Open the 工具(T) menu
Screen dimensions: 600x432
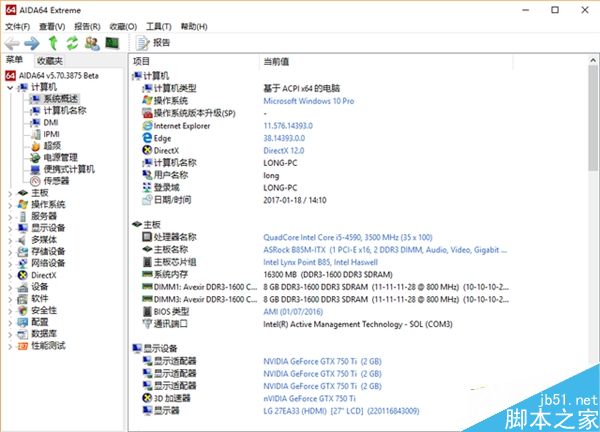pos(159,26)
